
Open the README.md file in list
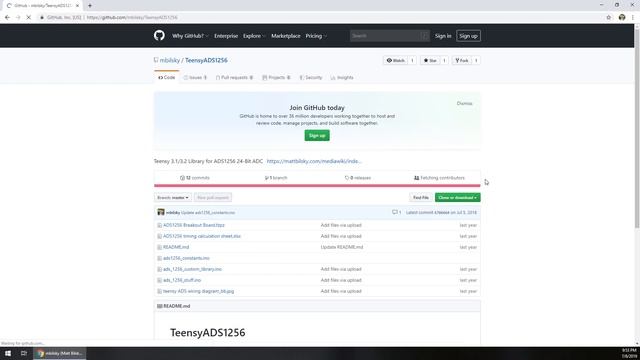click(x=176, y=247)
